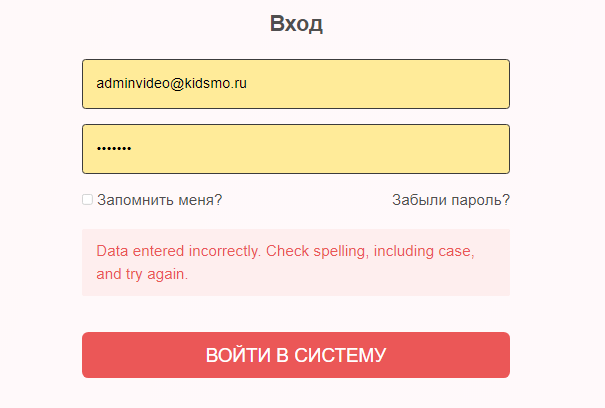Tick the Запомнить меня checkbox
This screenshot has width=605, height=408.
(x=87, y=200)
